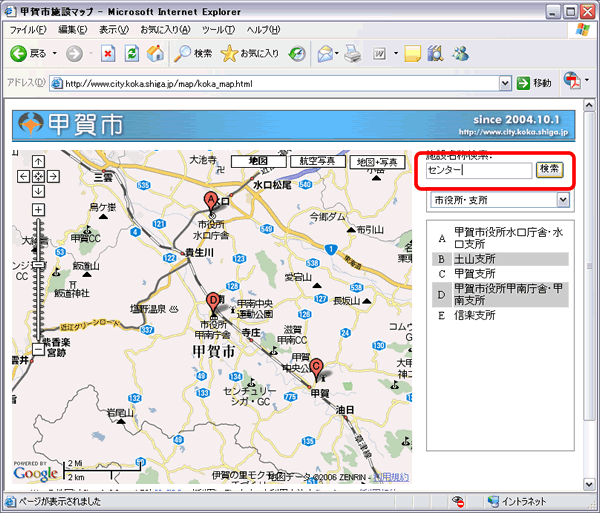The width and height of the screenshot is (600, 513).
Task: Open the Back button history arrow
Action: tap(55, 54)
